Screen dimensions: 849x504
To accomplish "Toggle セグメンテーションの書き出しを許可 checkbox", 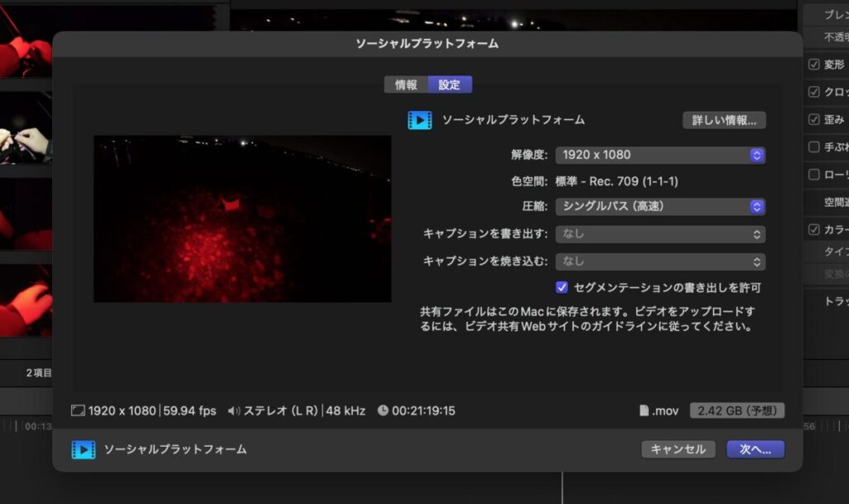I will 562,288.
